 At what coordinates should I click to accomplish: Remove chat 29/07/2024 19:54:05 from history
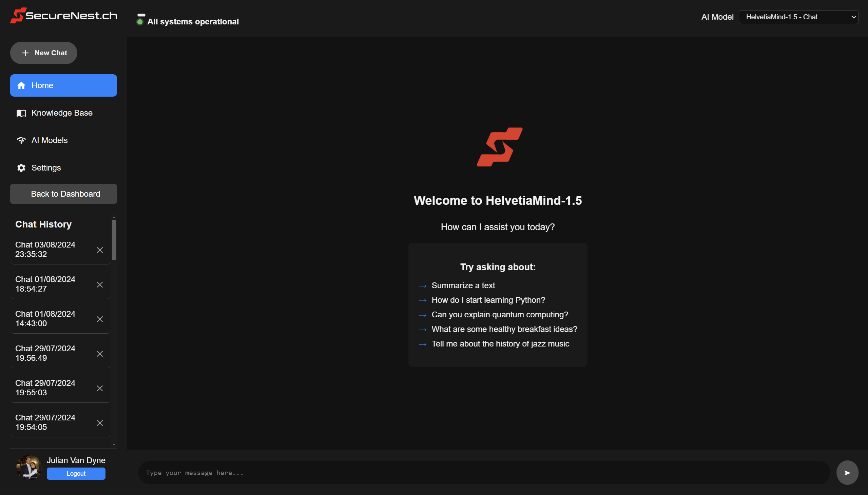tap(100, 422)
